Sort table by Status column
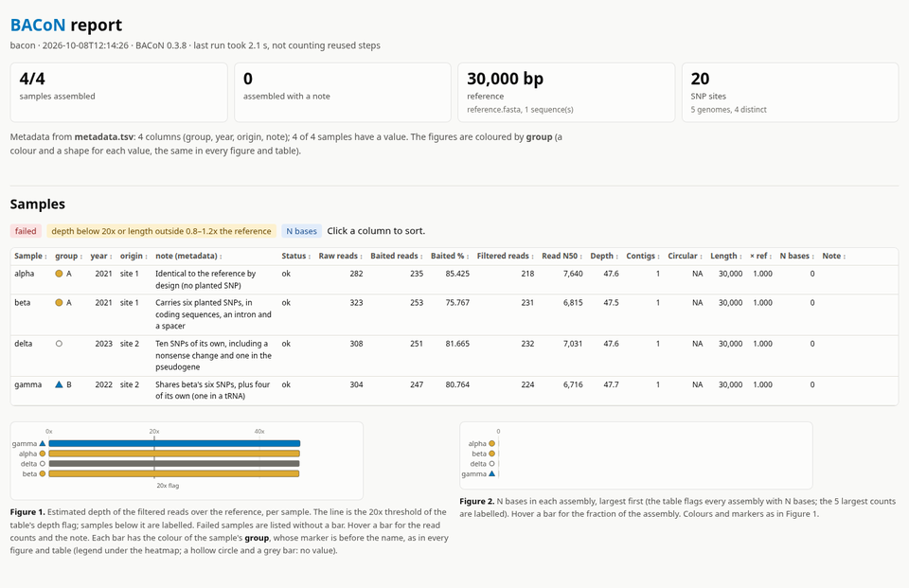The image size is (909, 588). [295, 256]
